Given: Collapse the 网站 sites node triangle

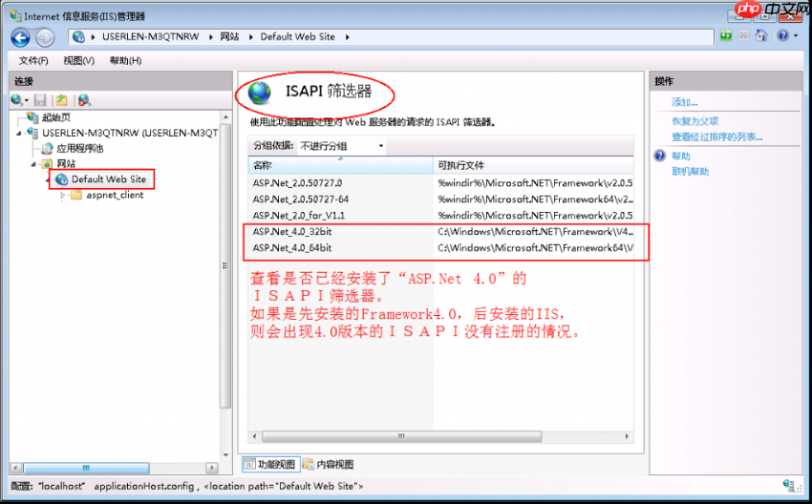Looking at the screenshot, I should 34,164.
